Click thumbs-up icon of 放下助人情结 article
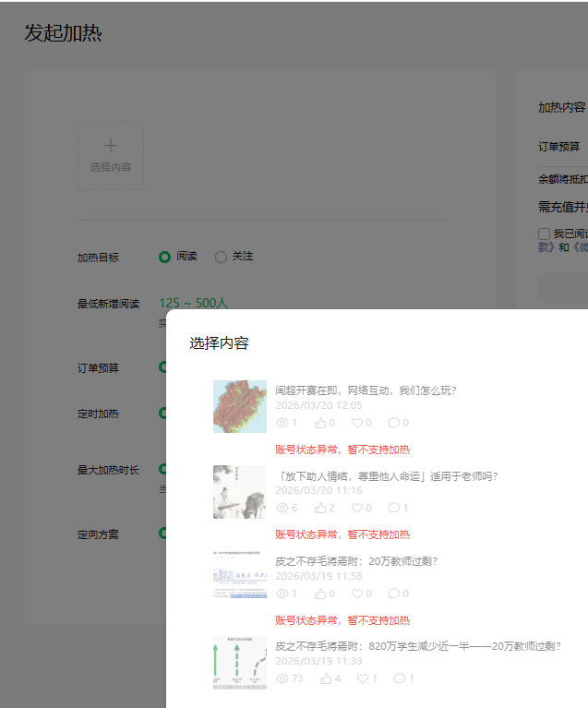Screen dimensions: 588x708 [x=320, y=508]
